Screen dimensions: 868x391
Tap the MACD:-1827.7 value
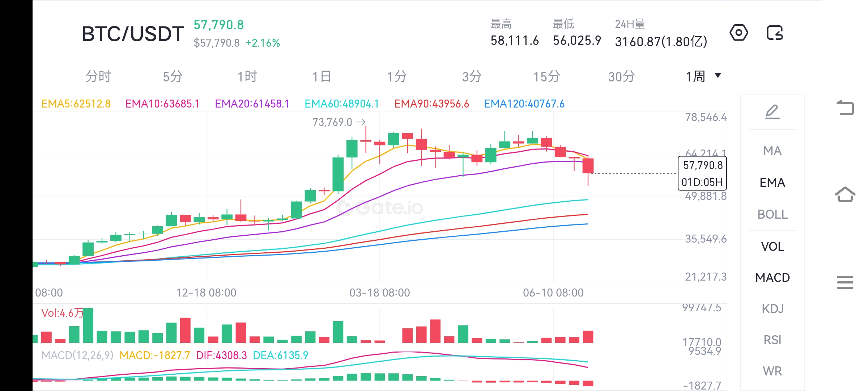pyautogui.click(x=154, y=355)
